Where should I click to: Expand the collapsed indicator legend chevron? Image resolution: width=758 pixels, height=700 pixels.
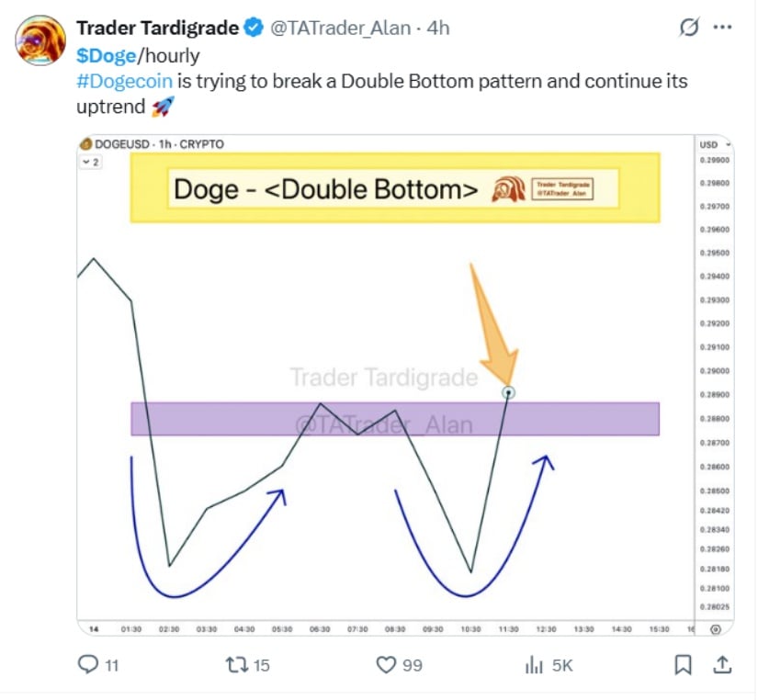coord(90,162)
